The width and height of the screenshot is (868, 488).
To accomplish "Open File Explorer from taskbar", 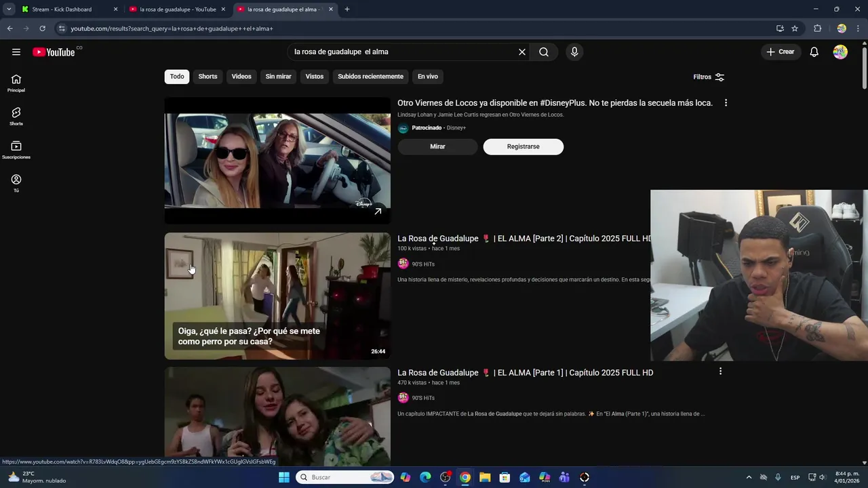I will tap(485, 477).
